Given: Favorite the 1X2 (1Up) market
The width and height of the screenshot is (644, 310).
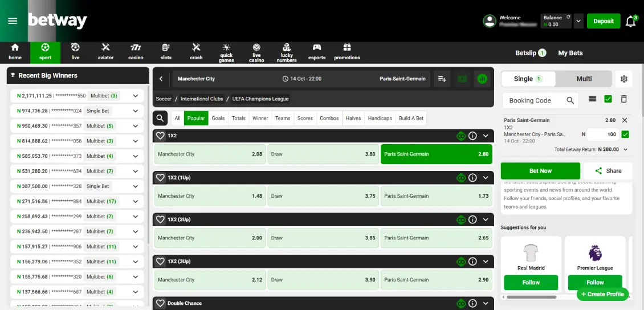Looking at the screenshot, I should coord(160,177).
